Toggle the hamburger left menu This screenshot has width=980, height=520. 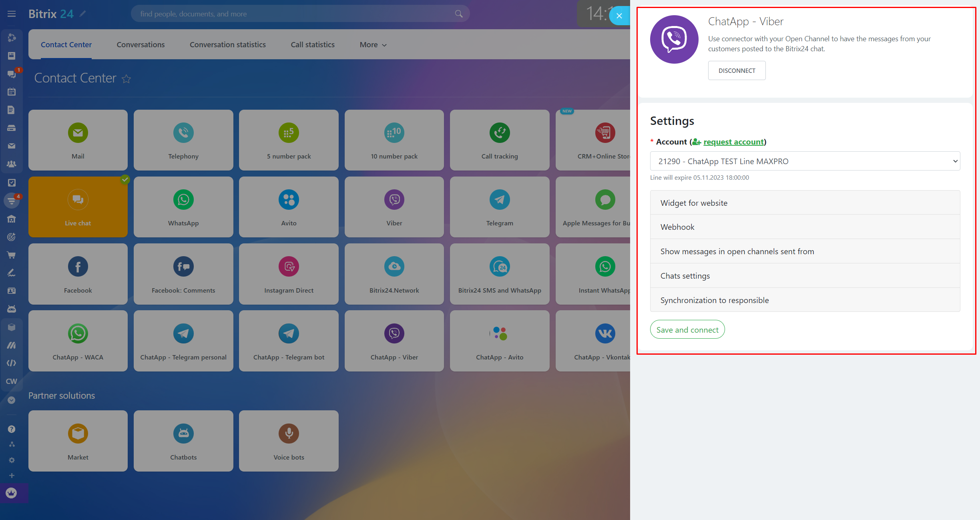pos(12,14)
